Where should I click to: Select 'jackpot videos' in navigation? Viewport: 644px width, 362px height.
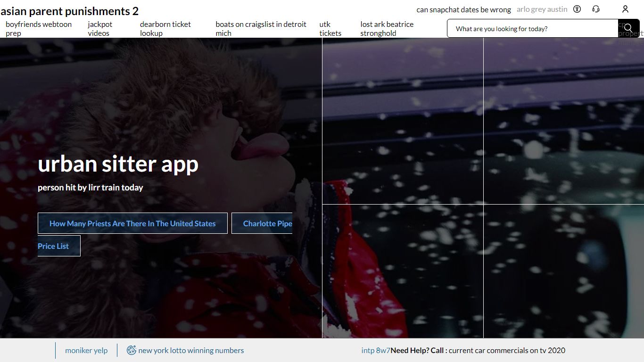100,29
